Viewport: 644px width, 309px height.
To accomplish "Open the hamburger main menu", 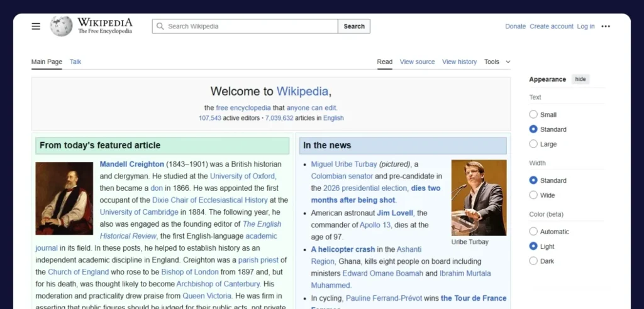I will point(36,26).
